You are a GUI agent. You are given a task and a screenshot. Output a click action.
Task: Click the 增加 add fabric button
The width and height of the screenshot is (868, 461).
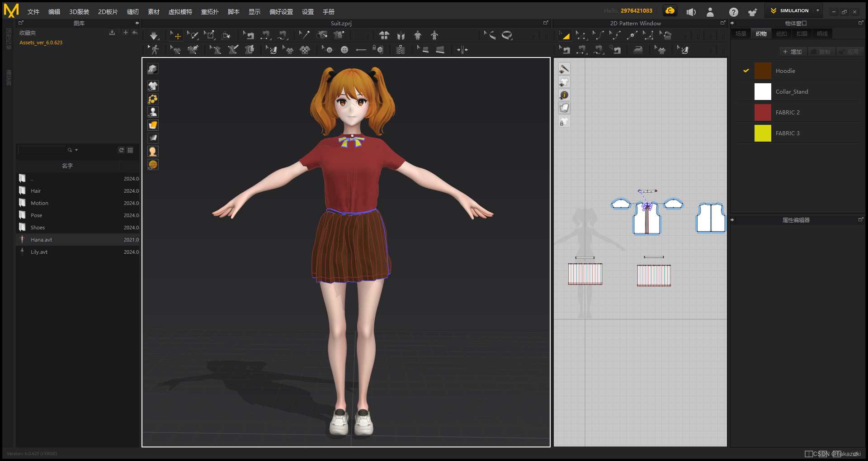pos(792,52)
